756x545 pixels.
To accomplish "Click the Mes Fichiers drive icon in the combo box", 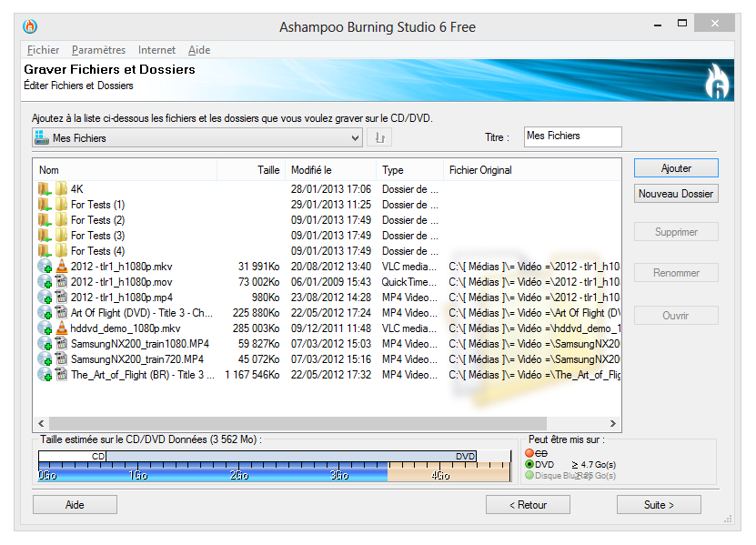I will tap(42, 137).
